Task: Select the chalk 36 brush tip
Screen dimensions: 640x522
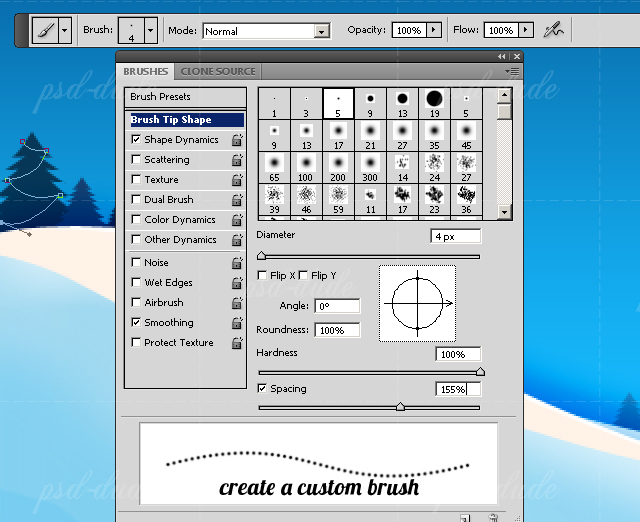Action: 466,199
